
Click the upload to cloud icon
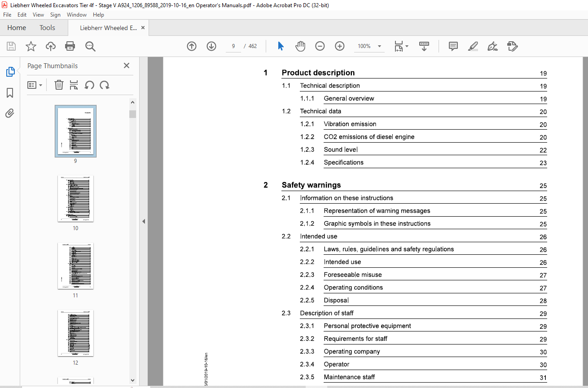[51, 46]
